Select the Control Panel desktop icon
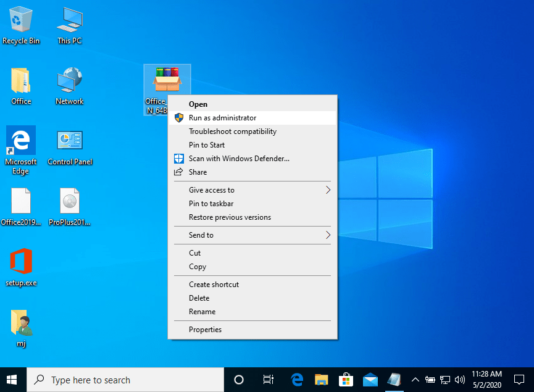534x392 pixels. click(69, 146)
